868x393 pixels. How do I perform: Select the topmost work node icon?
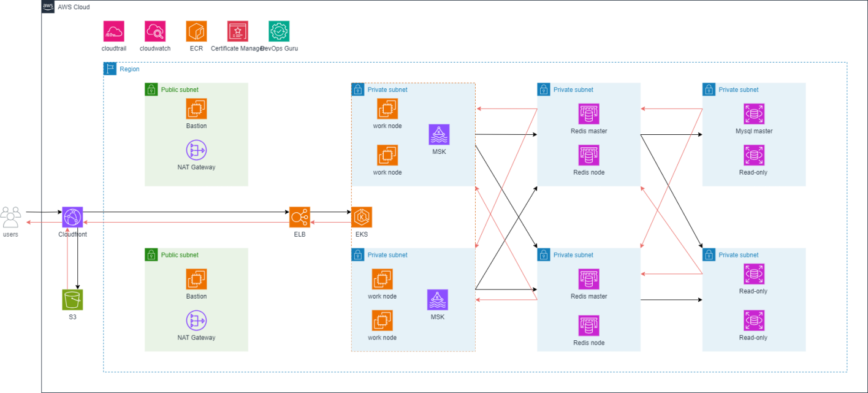coord(387,109)
